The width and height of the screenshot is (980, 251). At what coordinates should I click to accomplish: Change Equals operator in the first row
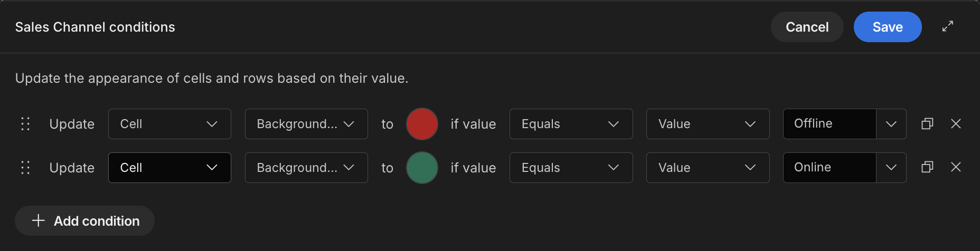tap(571, 124)
